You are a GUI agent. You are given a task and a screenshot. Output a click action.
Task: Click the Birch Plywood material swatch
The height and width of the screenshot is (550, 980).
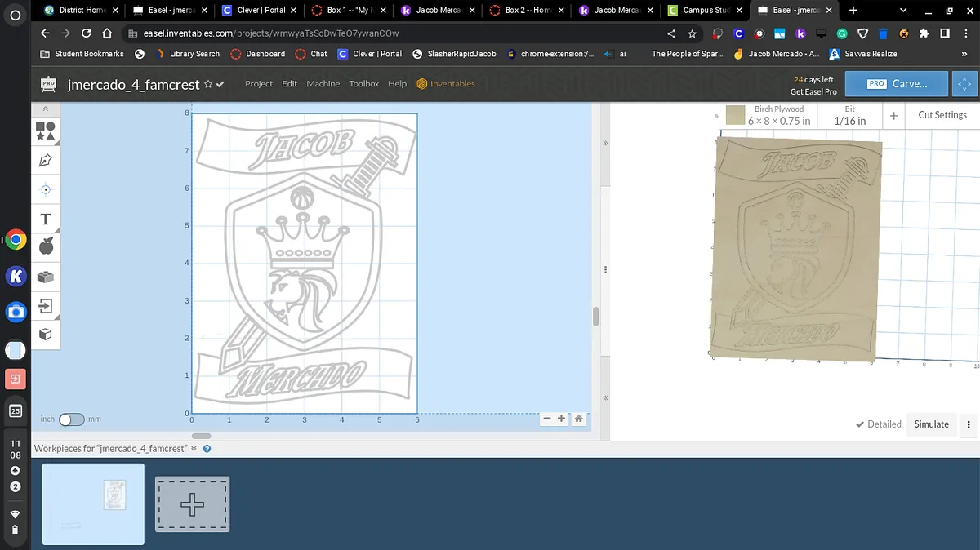point(735,115)
